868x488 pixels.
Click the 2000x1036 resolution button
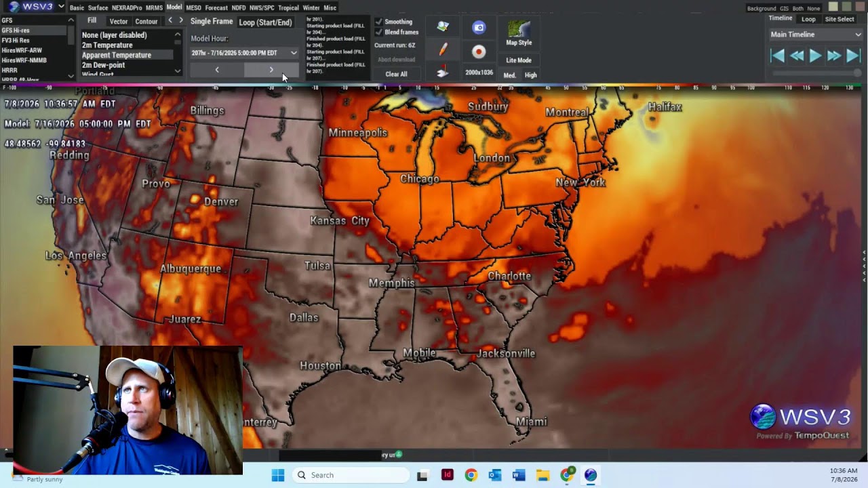pos(479,73)
